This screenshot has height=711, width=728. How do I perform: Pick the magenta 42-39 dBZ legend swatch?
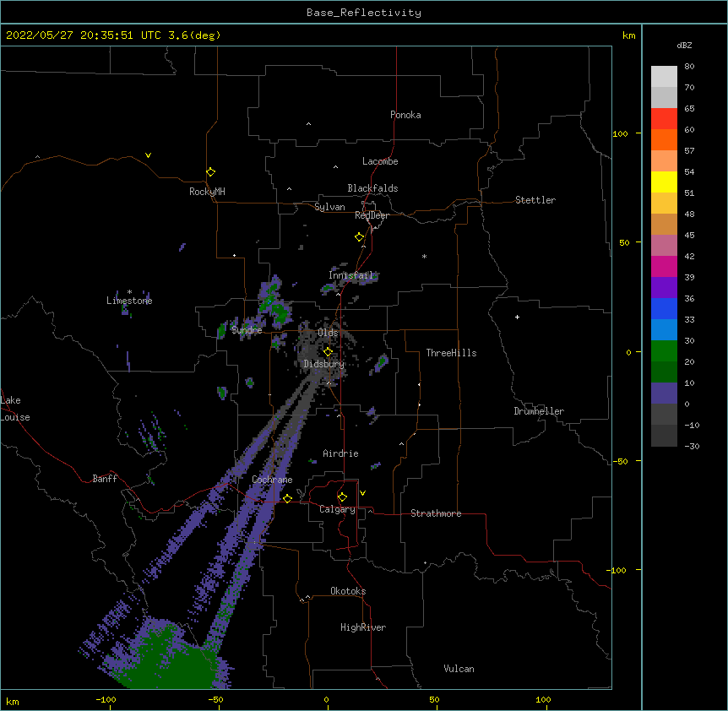pyautogui.click(x=664, y=266)
